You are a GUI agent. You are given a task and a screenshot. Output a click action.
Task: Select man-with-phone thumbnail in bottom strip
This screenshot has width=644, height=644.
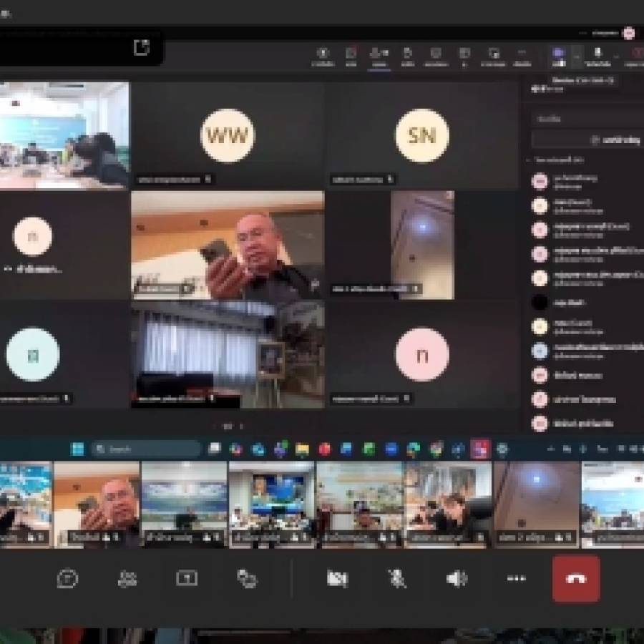tap(97, 504)
